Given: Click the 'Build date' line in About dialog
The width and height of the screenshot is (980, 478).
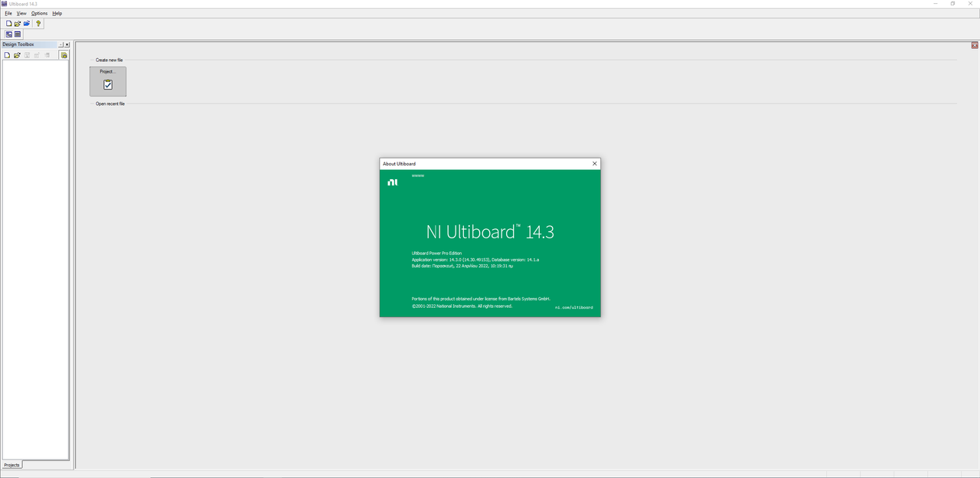Looking at the screenshot, I should pos(462,266).
